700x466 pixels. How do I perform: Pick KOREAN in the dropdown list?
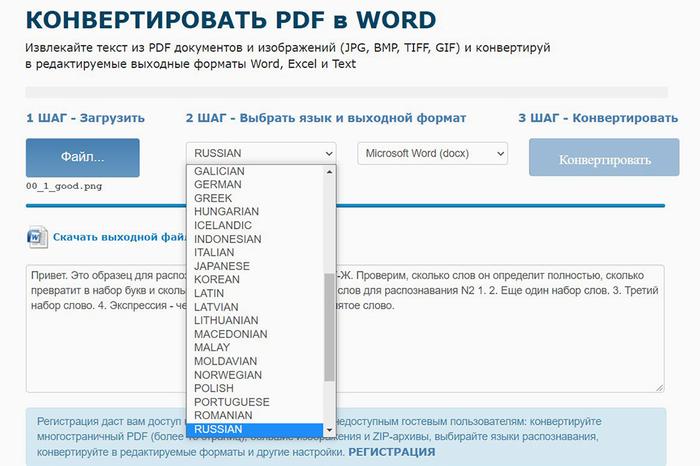point(216,280)
